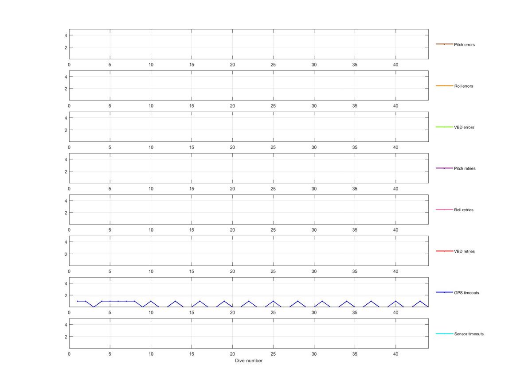This screenshot has height=392, width=532.
Task: Select the orange Roll errors legend line sample
Action: (x=444, y=85)
